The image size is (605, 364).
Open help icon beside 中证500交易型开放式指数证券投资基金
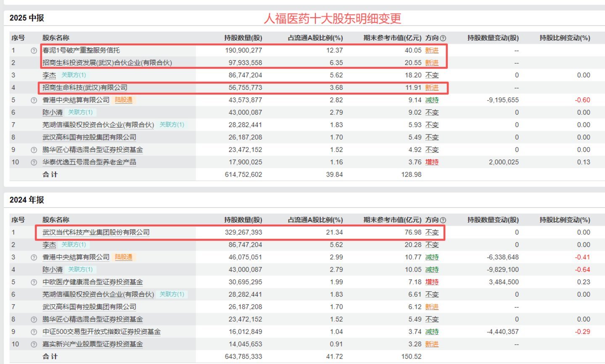[34, 332]
